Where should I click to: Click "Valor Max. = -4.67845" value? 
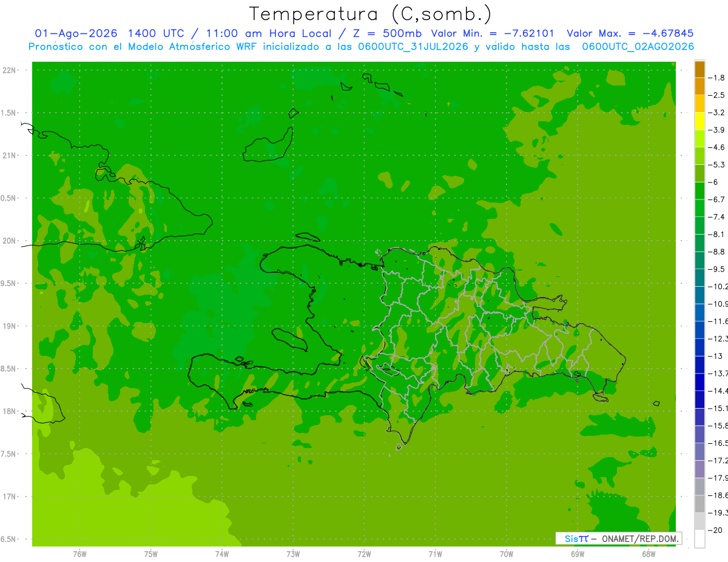pyautogui.click(x=630, y=33)
